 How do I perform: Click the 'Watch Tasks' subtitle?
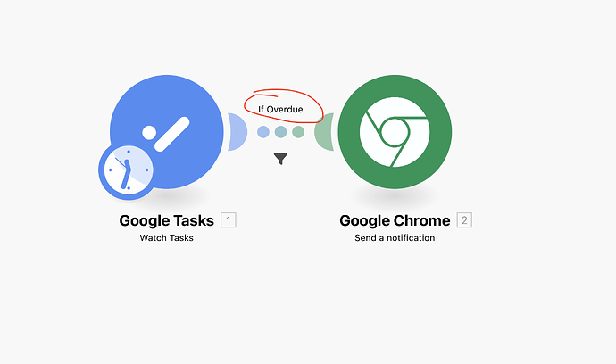[x=167, y=238]
